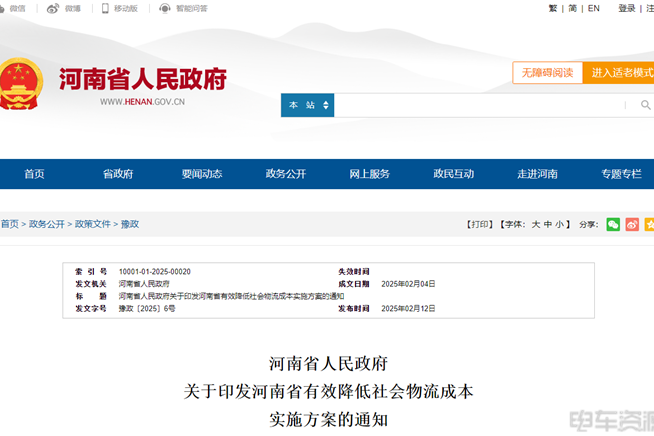Click the 豫政 breadcrumb link
This screenshot has width=654, height=436.
pos(130,224)
